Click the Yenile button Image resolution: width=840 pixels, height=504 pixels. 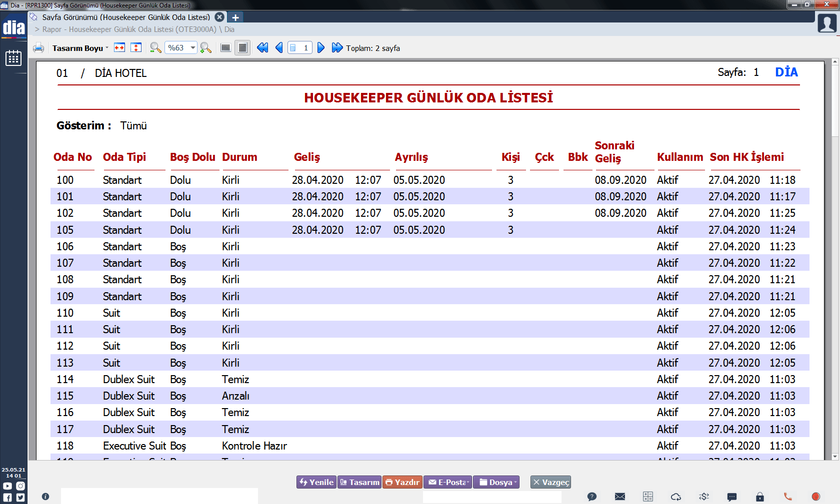(316, 482)
